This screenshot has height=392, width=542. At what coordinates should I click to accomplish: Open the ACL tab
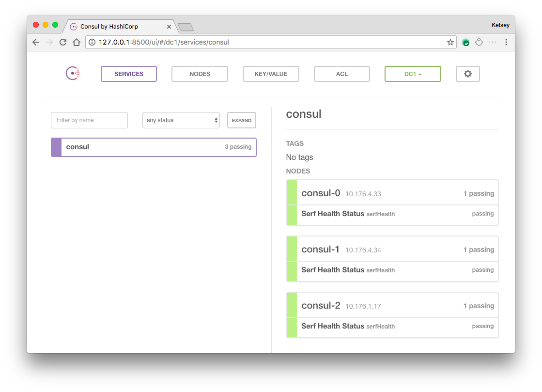pos(342,74)
